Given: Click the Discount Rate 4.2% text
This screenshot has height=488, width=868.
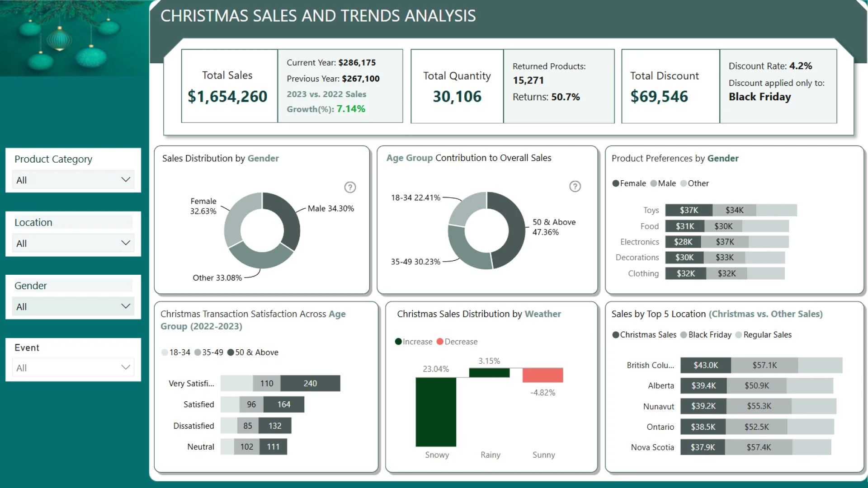Looking at the screenshot, I should pyautogui.click(x=770, y=66).
